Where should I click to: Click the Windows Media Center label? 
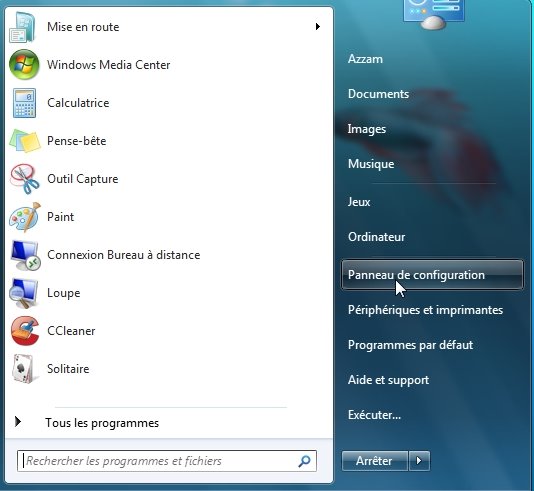[109, 65]
